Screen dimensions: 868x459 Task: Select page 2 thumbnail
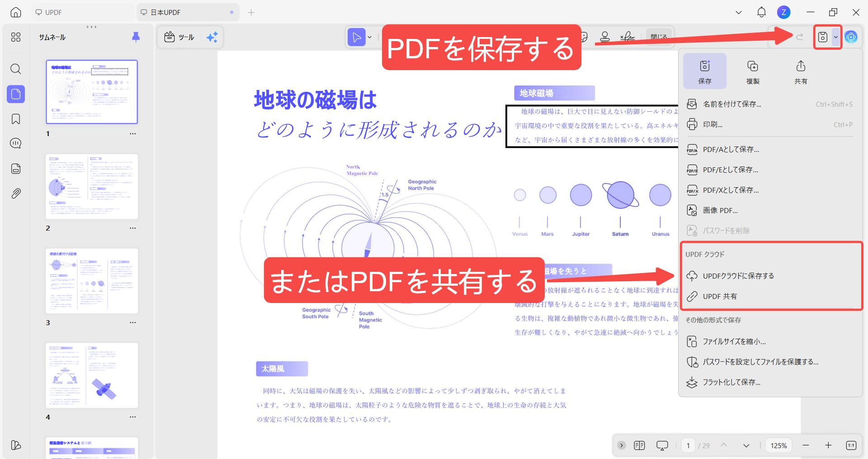[92, 186]
